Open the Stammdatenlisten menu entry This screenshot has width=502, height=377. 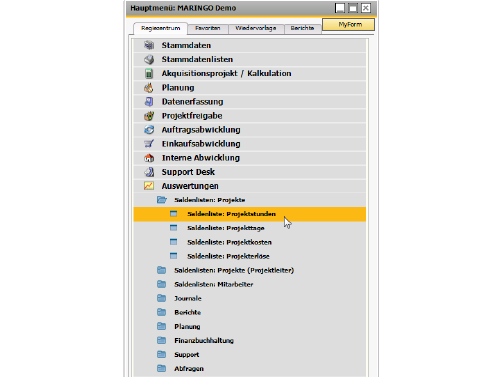pos(250,59)
